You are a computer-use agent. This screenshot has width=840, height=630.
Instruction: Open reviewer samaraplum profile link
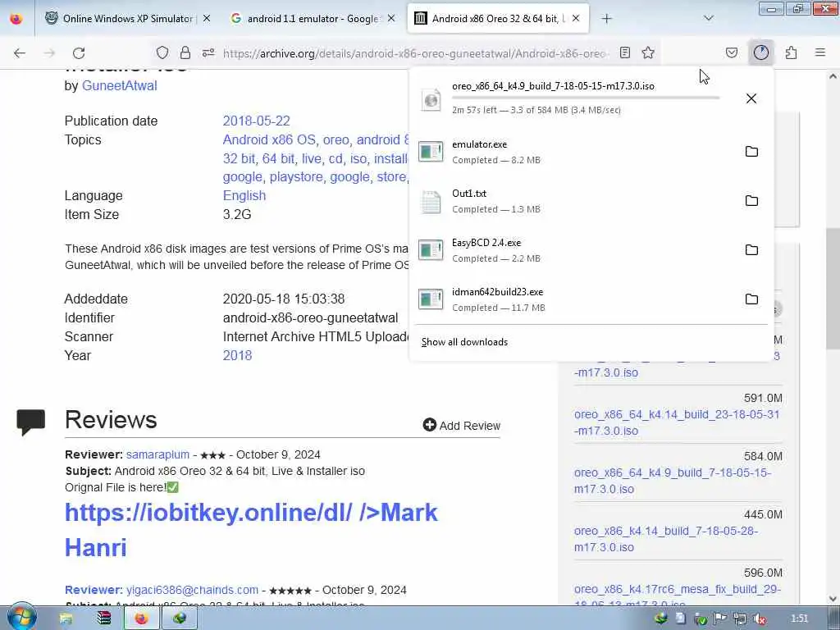(157, 454)
